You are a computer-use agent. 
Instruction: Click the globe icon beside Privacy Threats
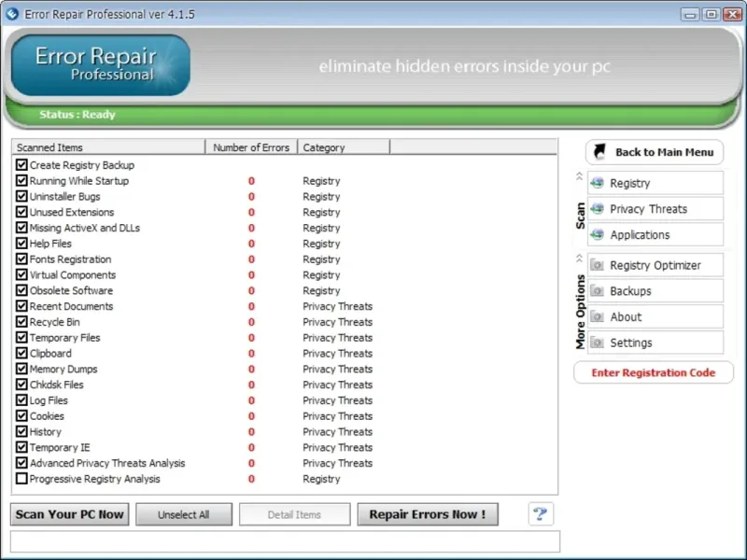pos(597,208)
